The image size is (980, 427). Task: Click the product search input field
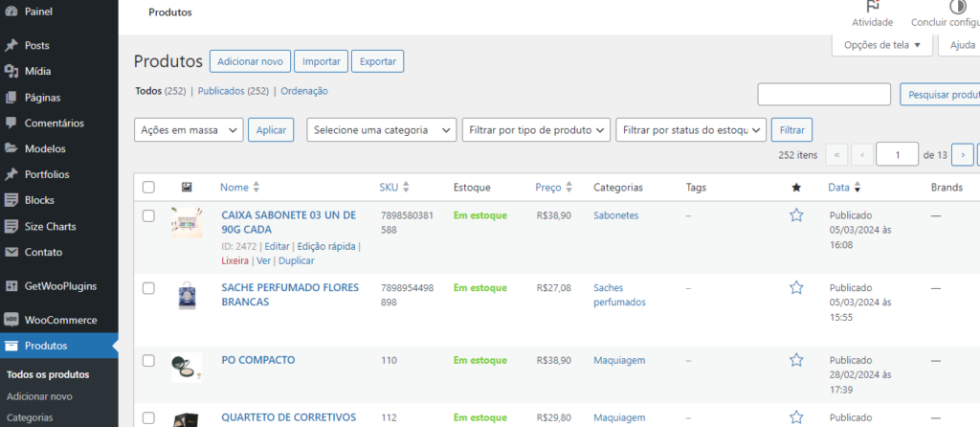pos(823,94)
